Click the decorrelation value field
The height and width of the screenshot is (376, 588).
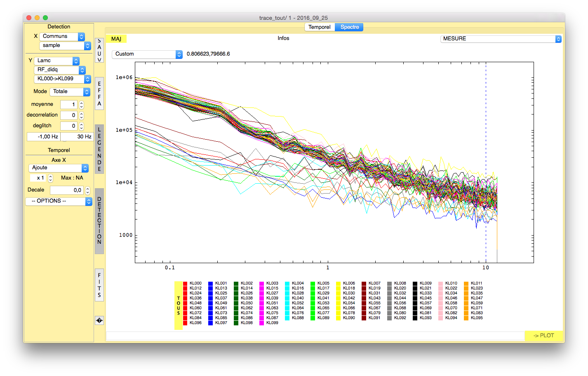(x=69, y=116)
